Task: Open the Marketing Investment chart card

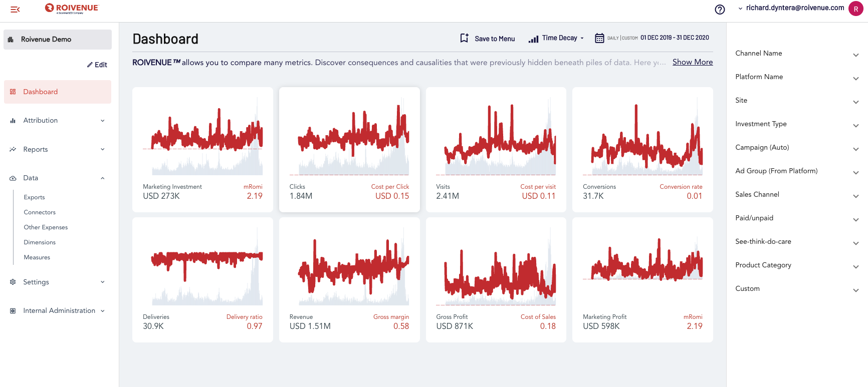Action: click(x=202, y=150)
